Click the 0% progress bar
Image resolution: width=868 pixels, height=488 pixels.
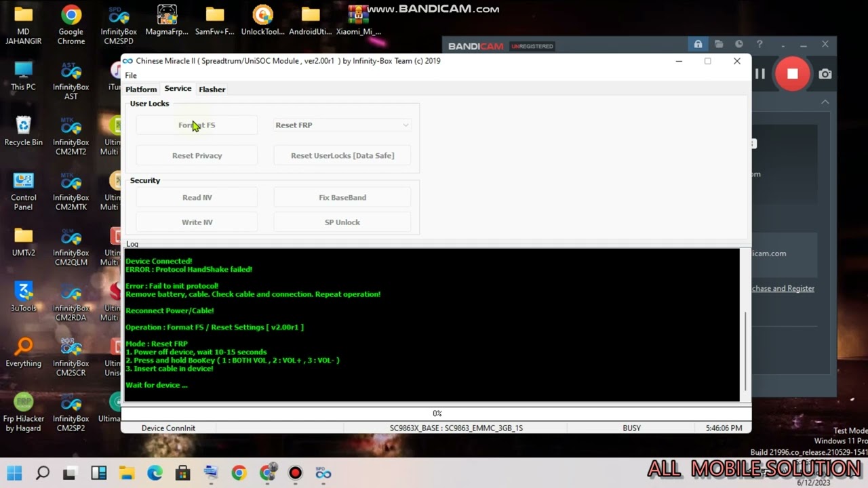coord(437,413)
